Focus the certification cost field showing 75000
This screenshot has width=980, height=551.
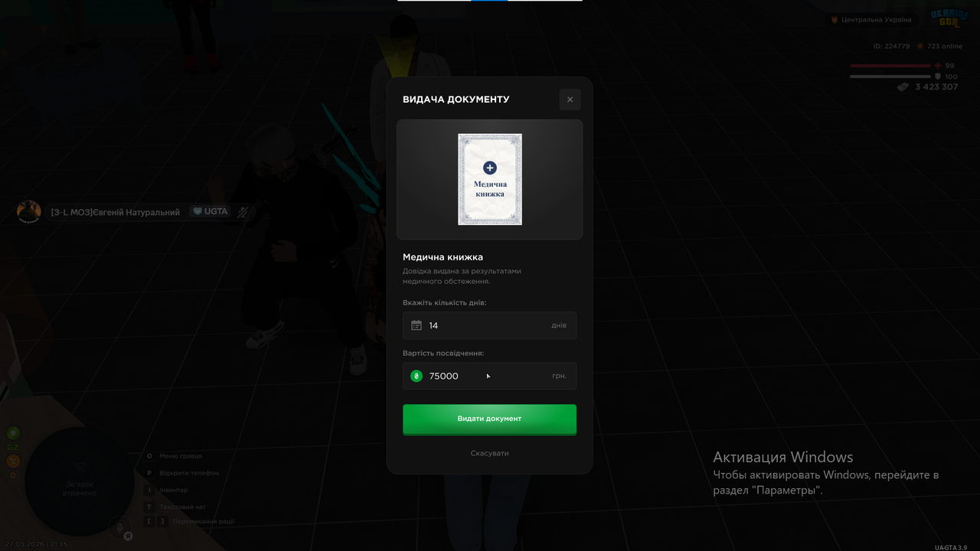tap(490, 376)
